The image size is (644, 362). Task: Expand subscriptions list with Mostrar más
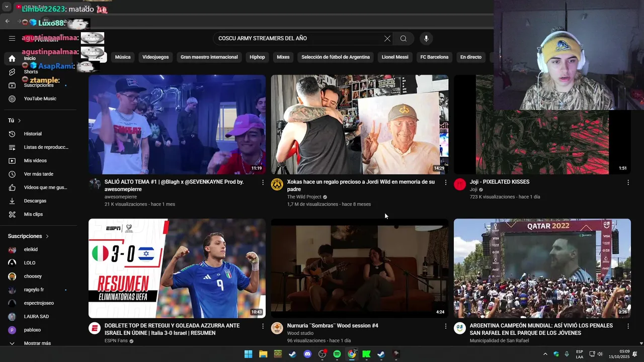pyautogui.click(x=38, y=343)
